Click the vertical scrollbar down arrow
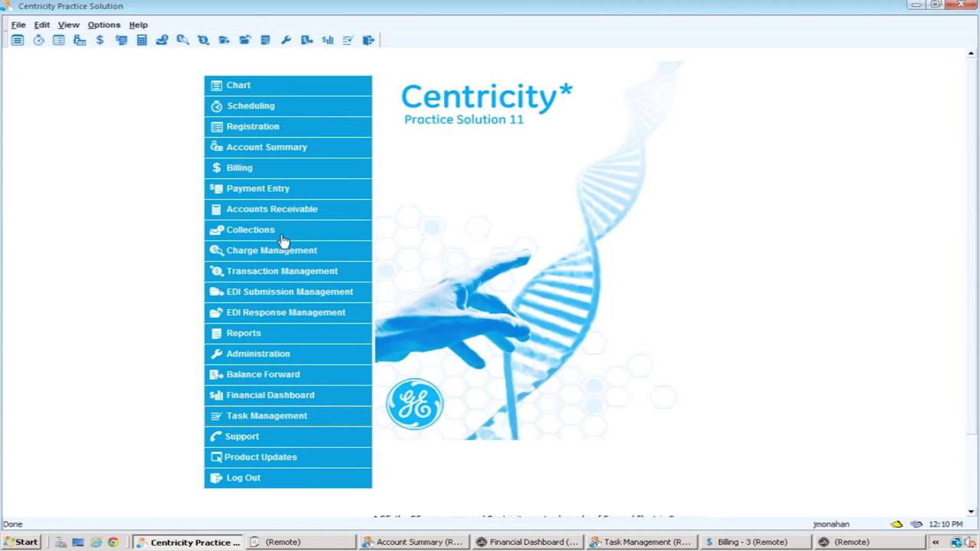980x551 pixels. (x=971, y=511)
